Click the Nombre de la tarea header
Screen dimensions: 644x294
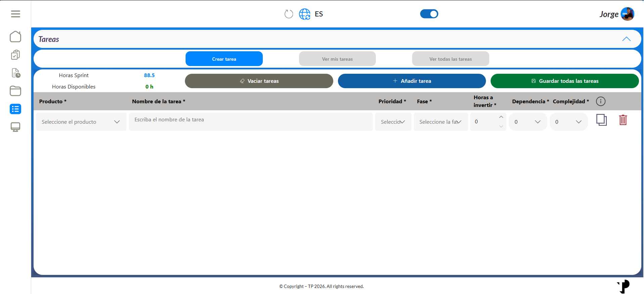tap(158, 101)
